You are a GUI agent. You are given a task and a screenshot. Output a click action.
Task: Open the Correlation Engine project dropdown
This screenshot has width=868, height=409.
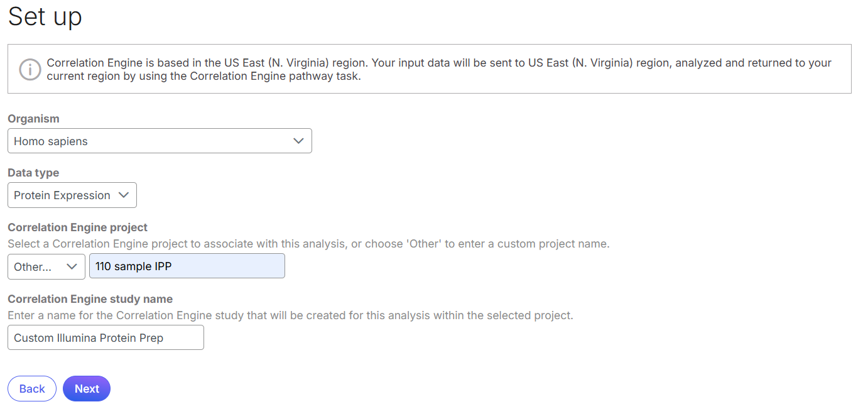[x=46, y=266]
